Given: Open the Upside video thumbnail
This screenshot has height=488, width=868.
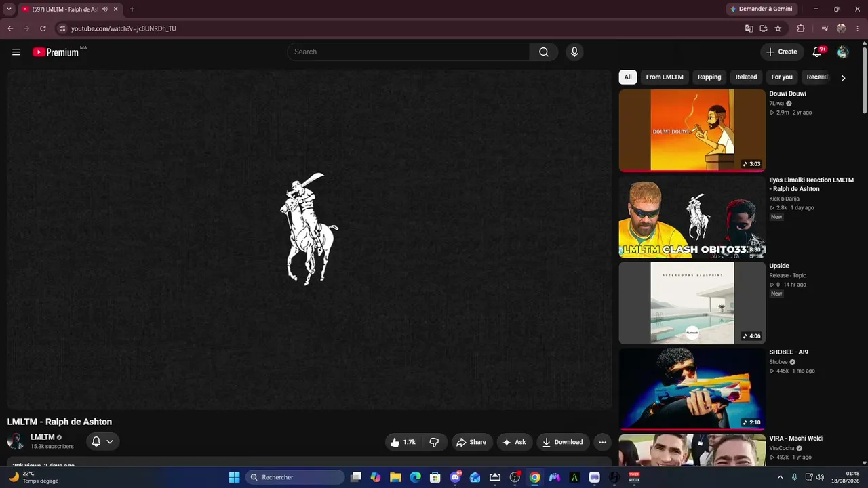Looking at the screenshot, I should 692,303.
